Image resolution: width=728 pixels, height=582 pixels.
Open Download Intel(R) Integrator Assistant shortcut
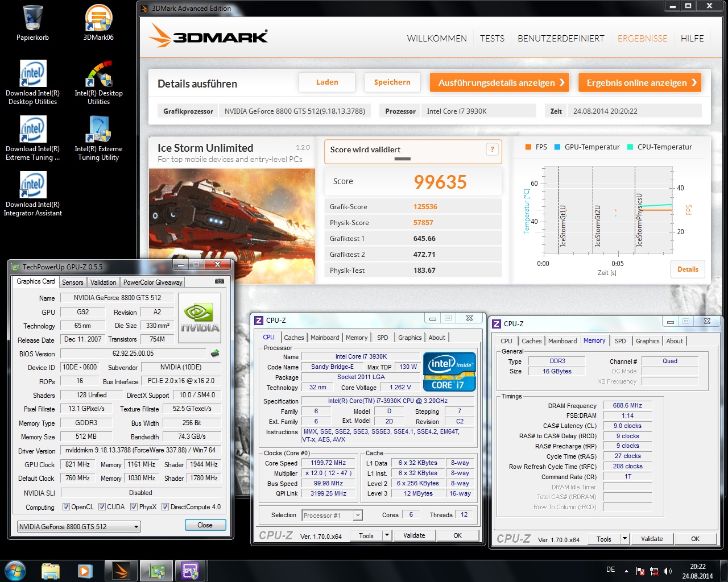32,194
